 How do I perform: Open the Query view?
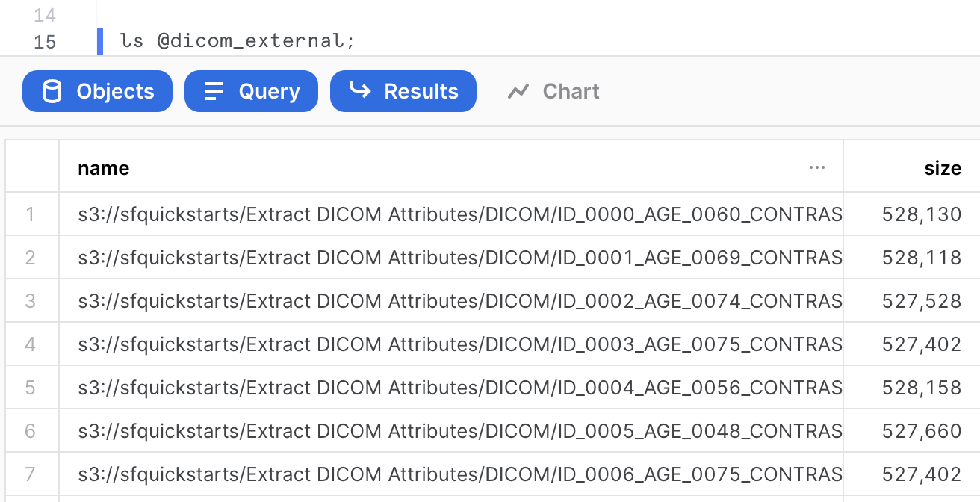(x=251, y=91)
